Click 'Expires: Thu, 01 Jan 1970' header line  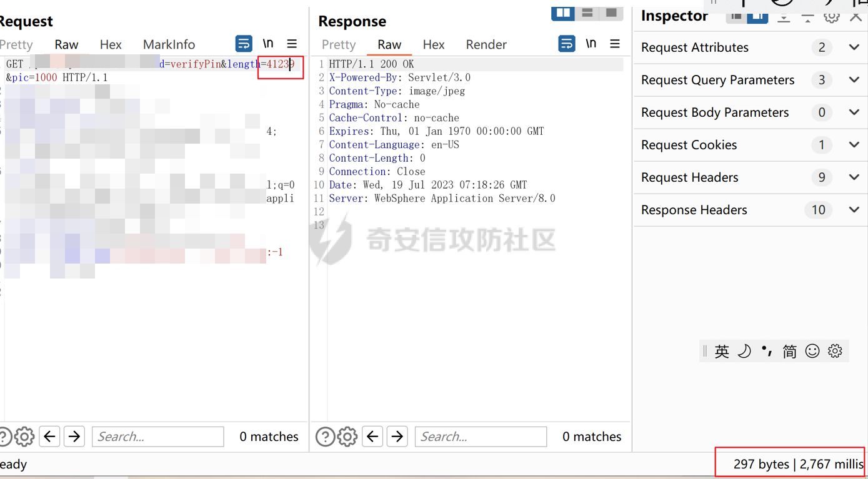coord(436,131)
